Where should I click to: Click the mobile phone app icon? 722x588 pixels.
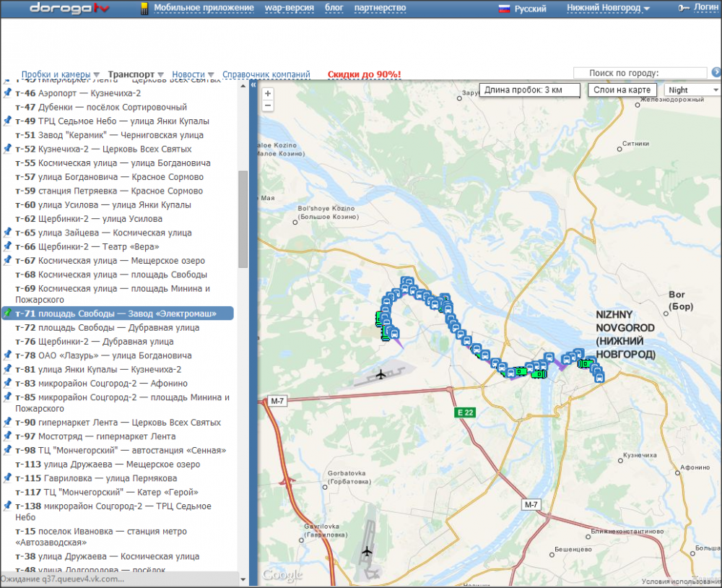click(x=144, y=9)
